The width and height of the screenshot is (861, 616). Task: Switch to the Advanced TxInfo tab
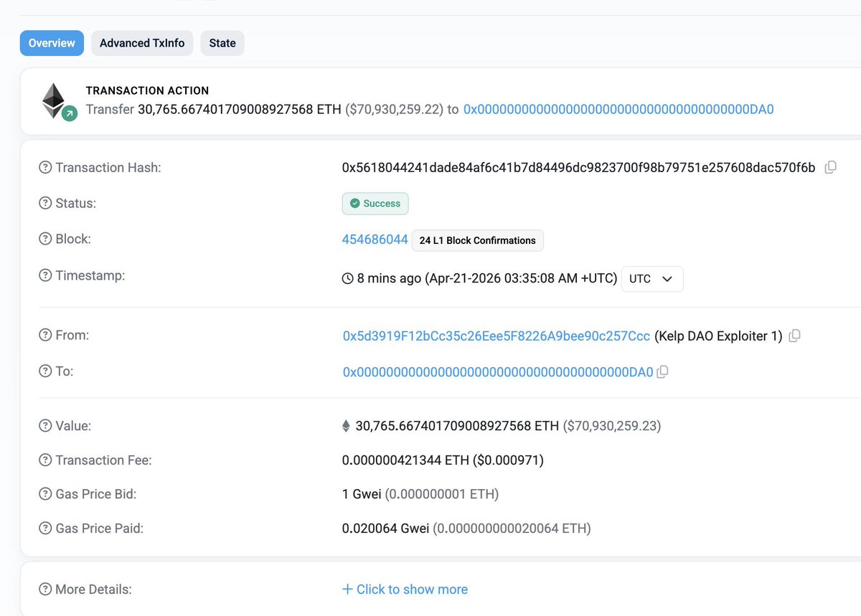pyautogui.click(x=142, y=43)
